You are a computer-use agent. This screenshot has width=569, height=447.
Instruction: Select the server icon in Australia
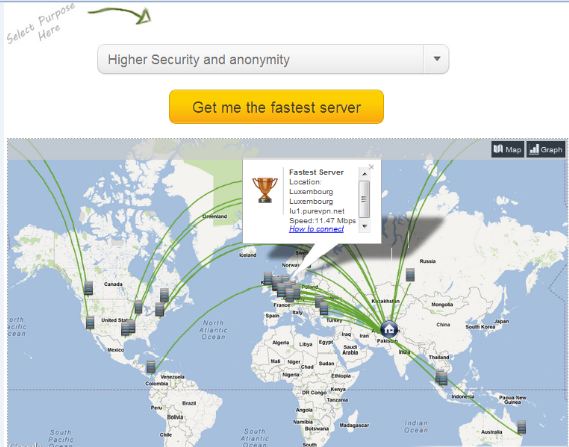point(522,427)
